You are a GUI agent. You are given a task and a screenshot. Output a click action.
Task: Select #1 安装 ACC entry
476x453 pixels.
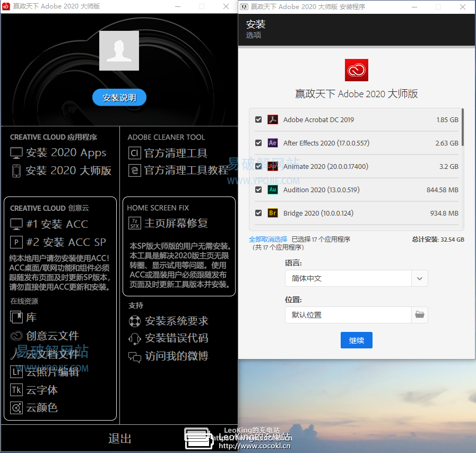tap(57, 224)
